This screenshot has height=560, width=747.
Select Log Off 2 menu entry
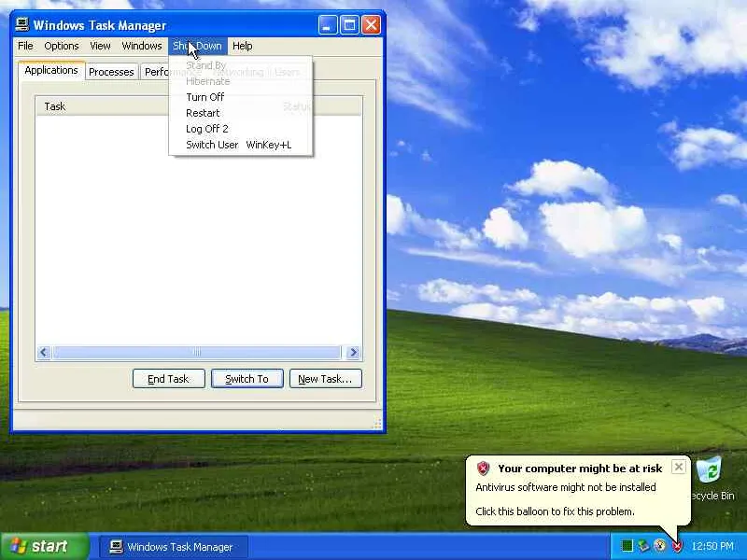pyautogui.click(x=241, y=129)
